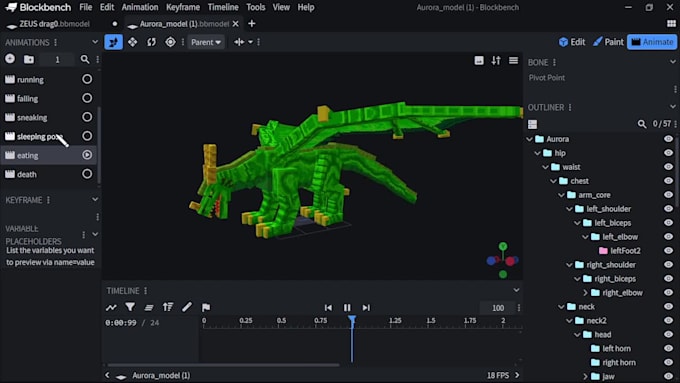Click the timeline sort keyframes icon

[x=168, y=307]
